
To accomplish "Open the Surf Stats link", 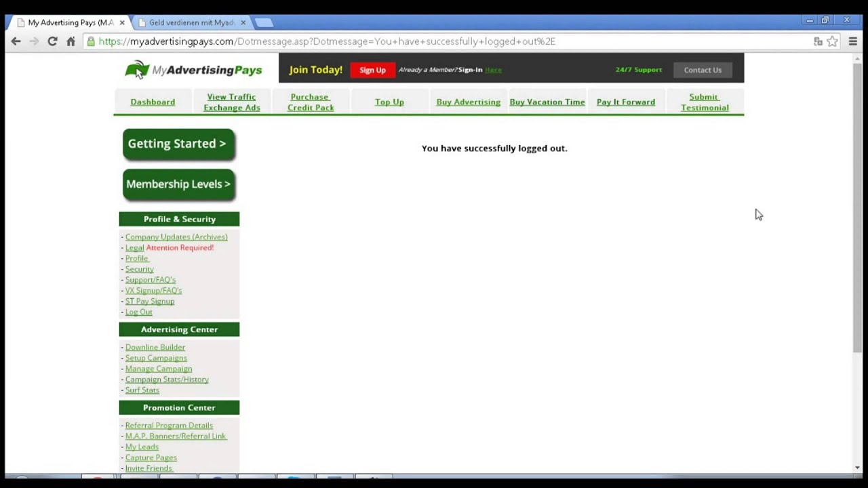I will tap(142, 390).
